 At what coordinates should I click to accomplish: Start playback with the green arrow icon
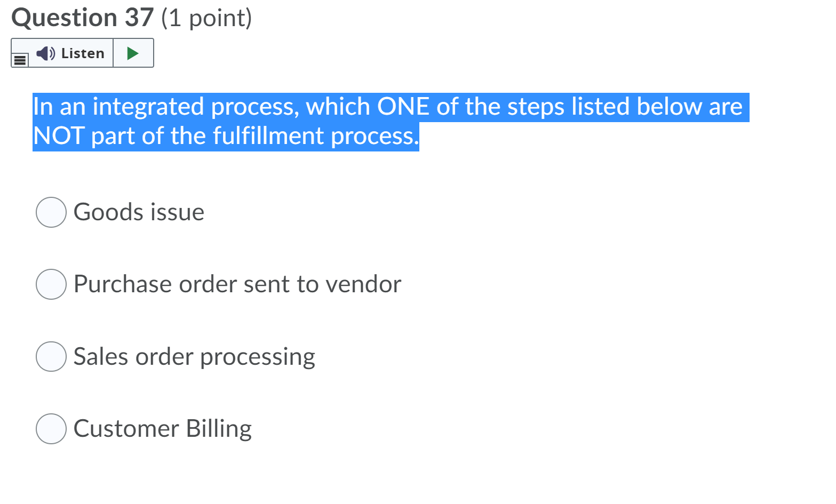[132, 53]
